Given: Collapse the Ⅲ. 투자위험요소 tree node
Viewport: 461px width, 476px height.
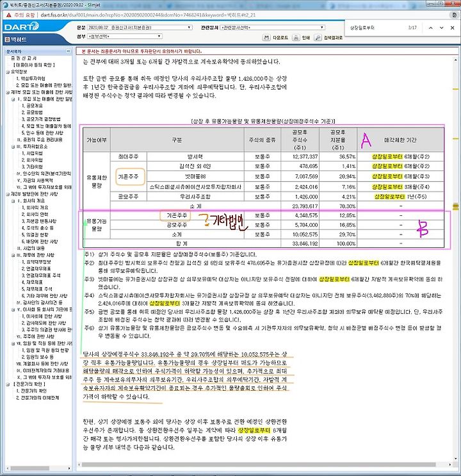Looking at the screenshot, I should pos(13,147).
